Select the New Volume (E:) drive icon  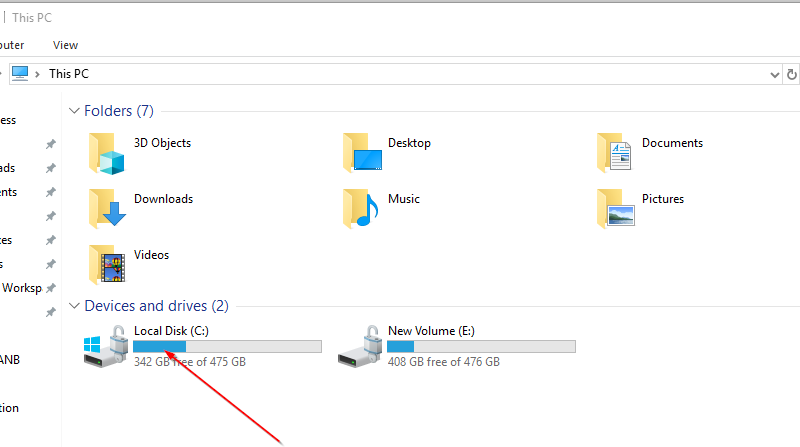coord(360,345)
